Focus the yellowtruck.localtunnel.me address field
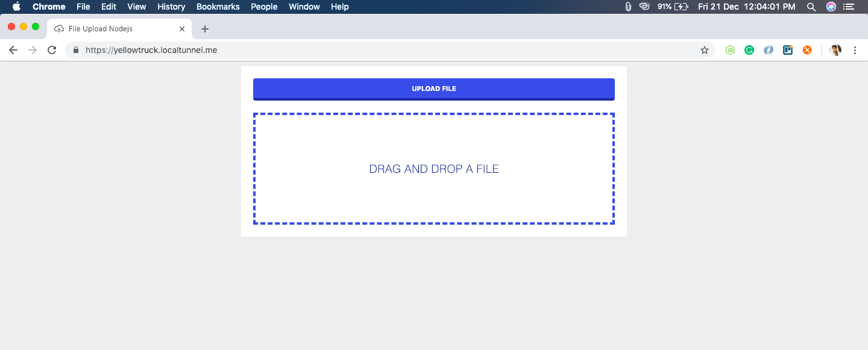 (391, 51)
